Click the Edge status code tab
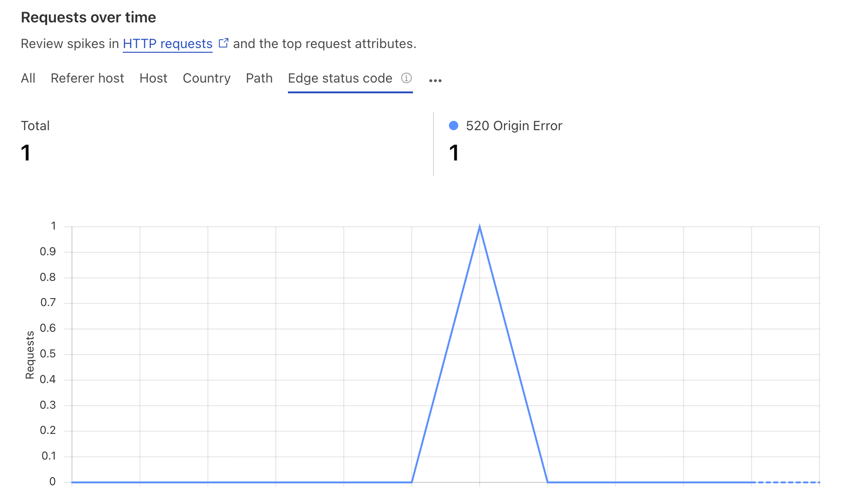Image resolution: width=868 pixels, height=488 pixels. [x=340, y=78]
